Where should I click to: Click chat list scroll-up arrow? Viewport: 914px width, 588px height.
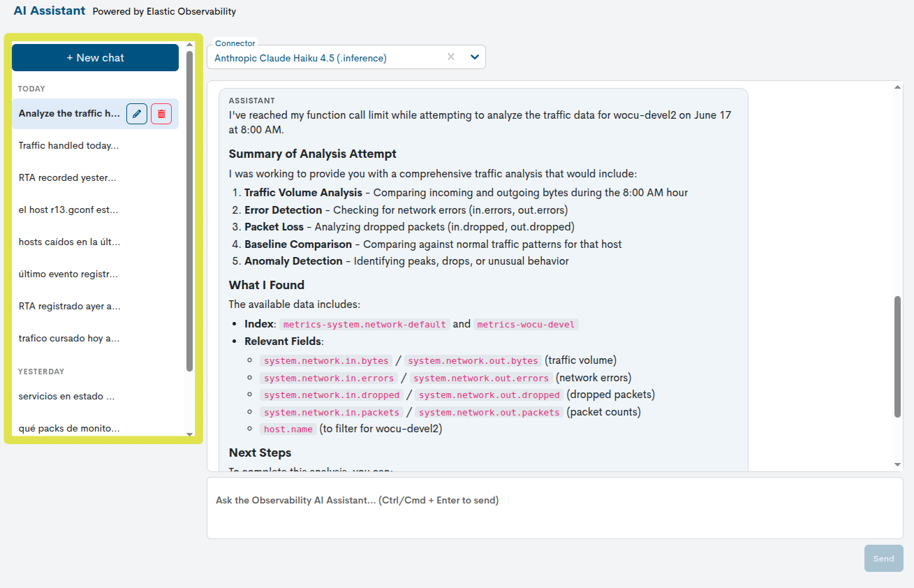coord(189,45)
